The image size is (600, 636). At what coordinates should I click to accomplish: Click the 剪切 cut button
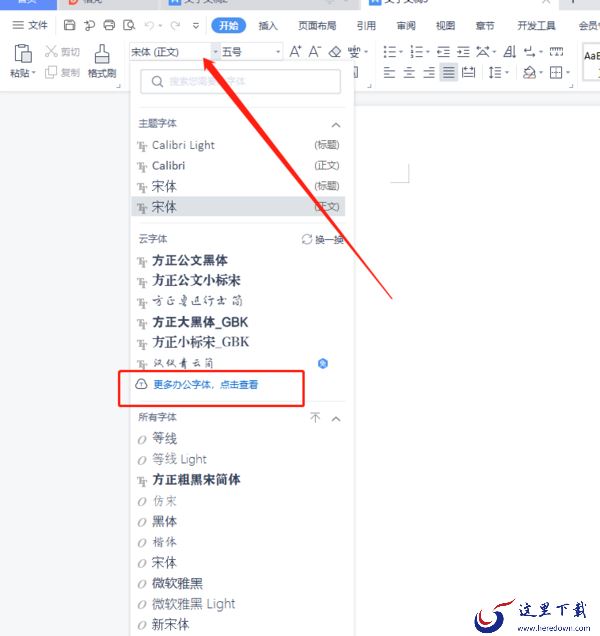click(x=62, y=52)
